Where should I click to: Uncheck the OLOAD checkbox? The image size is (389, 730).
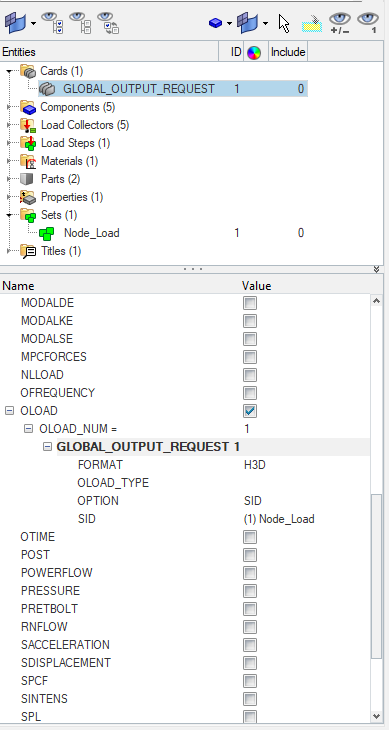tap(250, 411)
